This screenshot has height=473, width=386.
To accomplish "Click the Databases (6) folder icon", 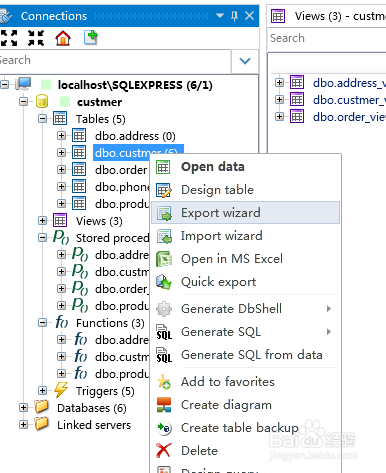I will 42,407.
